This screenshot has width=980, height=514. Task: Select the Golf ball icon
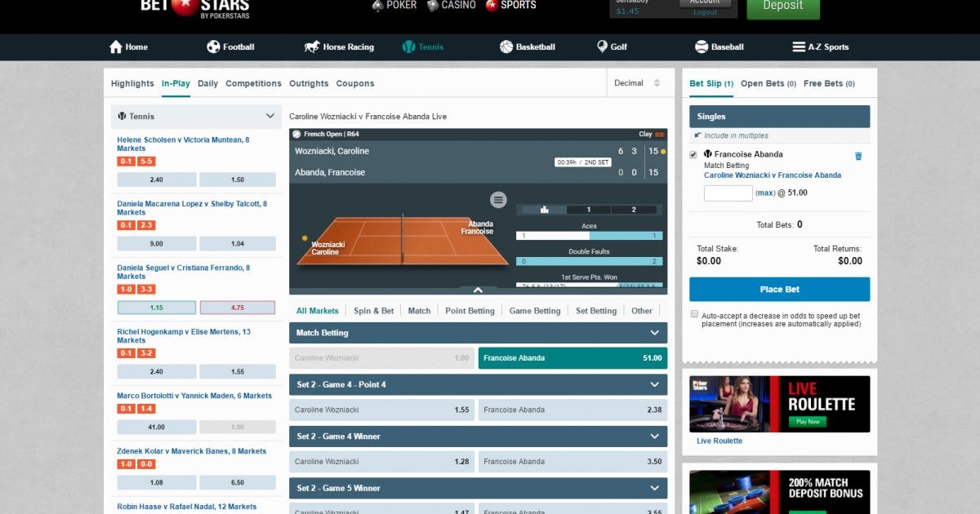(x=602, y=47)
